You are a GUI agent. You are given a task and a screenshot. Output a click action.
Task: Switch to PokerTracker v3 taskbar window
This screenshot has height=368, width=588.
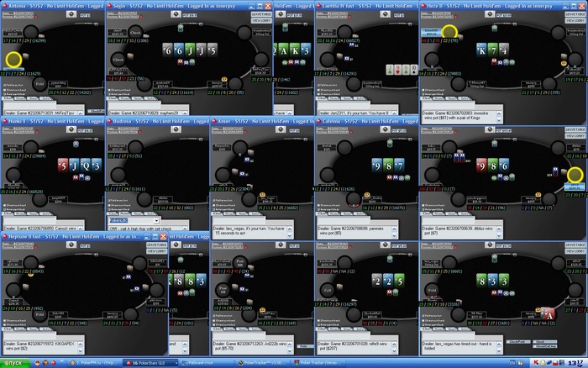coord(262,363)
